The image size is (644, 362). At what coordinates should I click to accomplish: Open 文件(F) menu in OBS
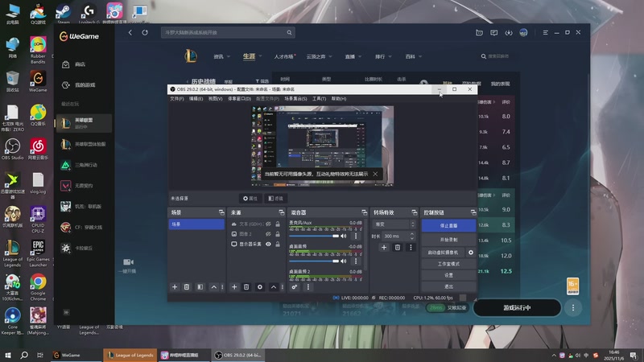(176, 99)
